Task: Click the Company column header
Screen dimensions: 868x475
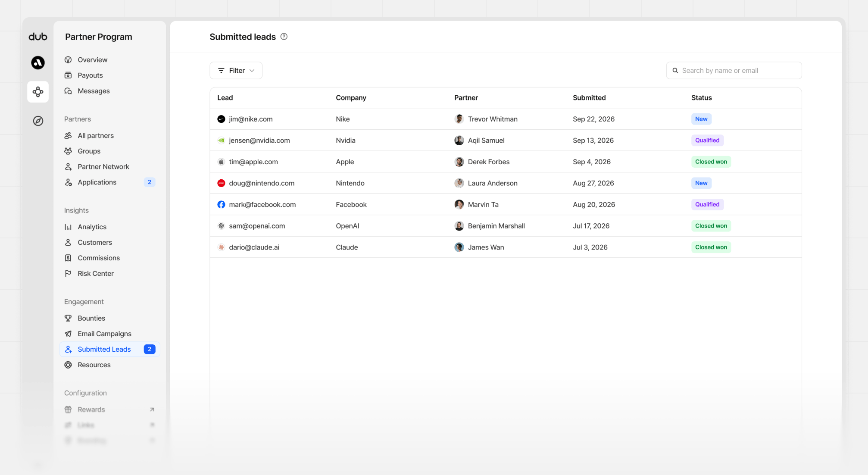Action: coord(351,98)
